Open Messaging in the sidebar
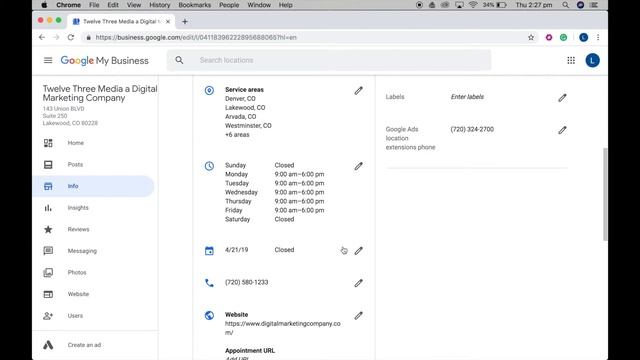Image resolution: width=640 pixels, height=360 pixels. (x=93, y=251)
